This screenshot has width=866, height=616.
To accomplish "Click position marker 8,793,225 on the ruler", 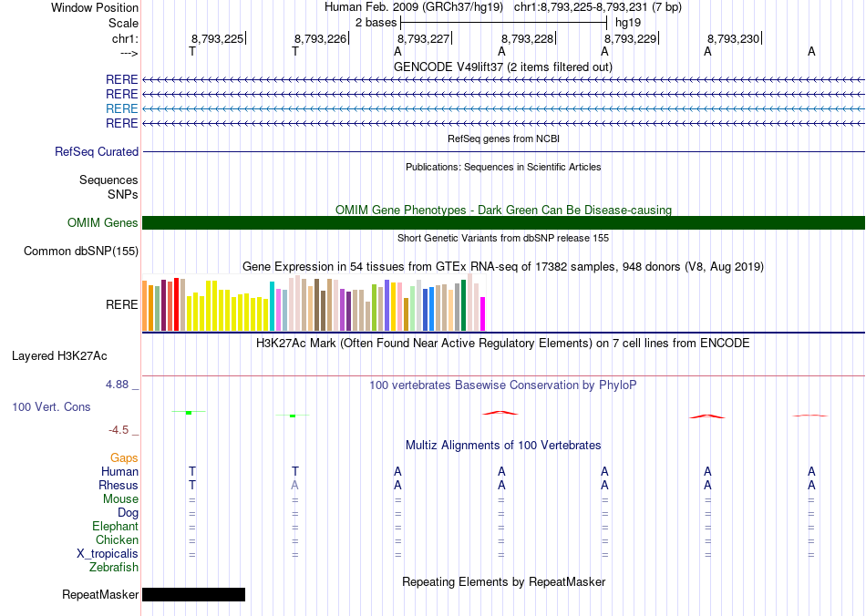I will point(217,38).
